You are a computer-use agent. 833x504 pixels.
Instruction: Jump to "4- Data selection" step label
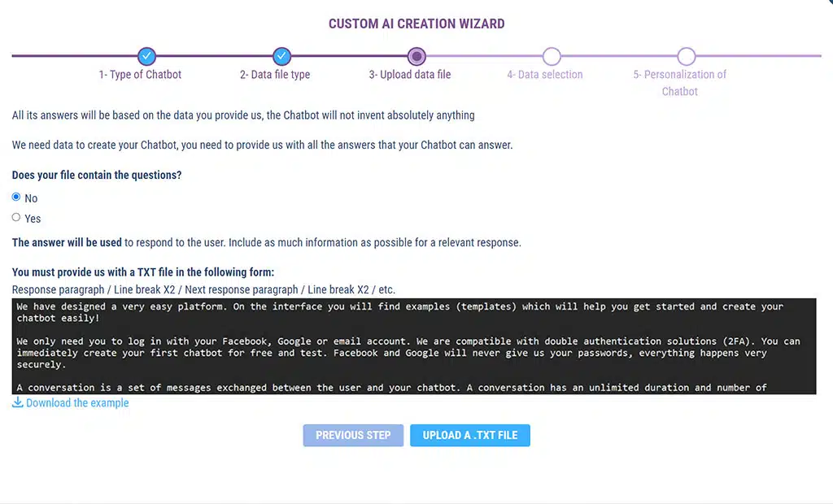[x=545, y=75]
